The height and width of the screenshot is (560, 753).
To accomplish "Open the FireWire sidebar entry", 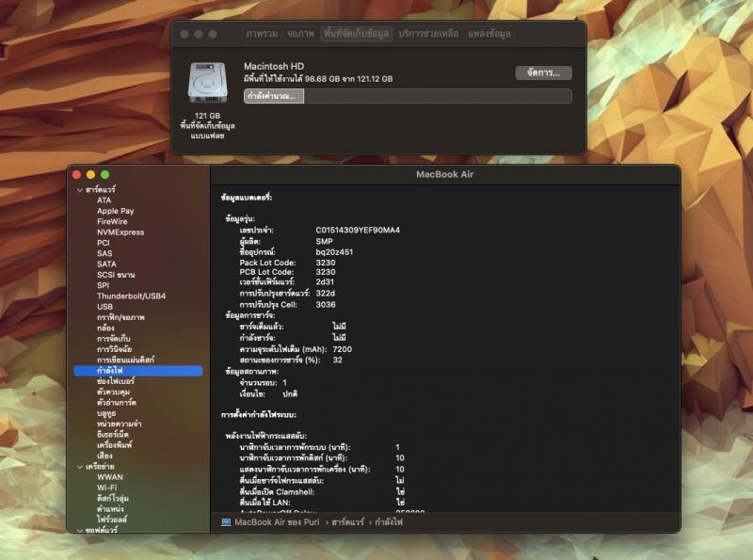I will [x=112, y=221].
